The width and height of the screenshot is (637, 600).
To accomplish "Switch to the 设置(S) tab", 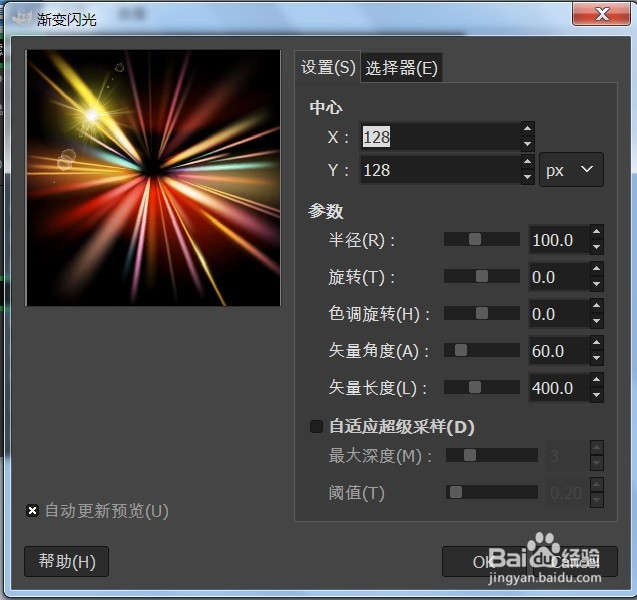I will [x=328, y=67].
